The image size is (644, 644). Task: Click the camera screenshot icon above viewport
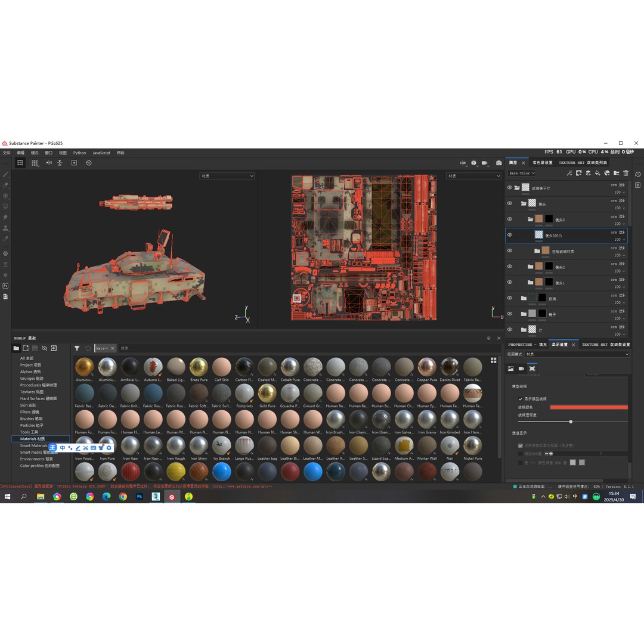point(499,163)
